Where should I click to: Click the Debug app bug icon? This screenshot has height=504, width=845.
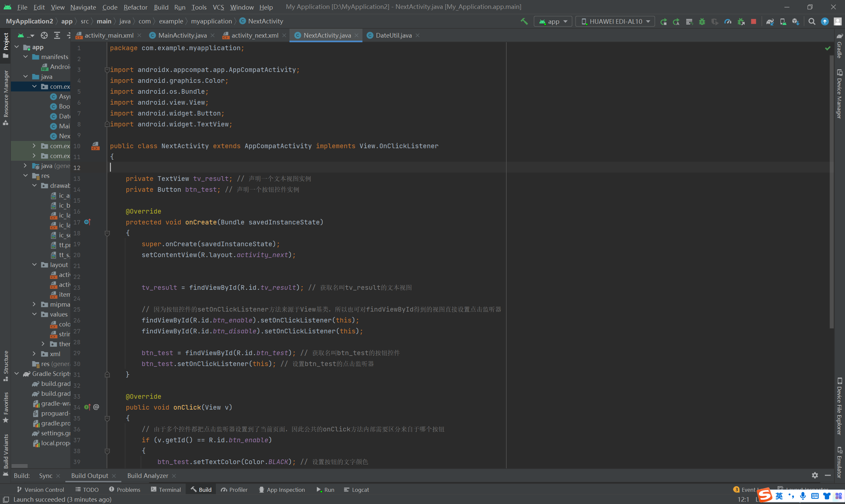pyautogui.click(x=702, y=21)
